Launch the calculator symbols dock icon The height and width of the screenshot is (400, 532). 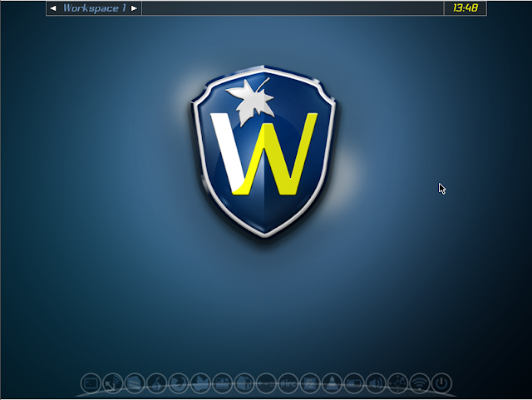pyautogui.click(x=266, y=383)
